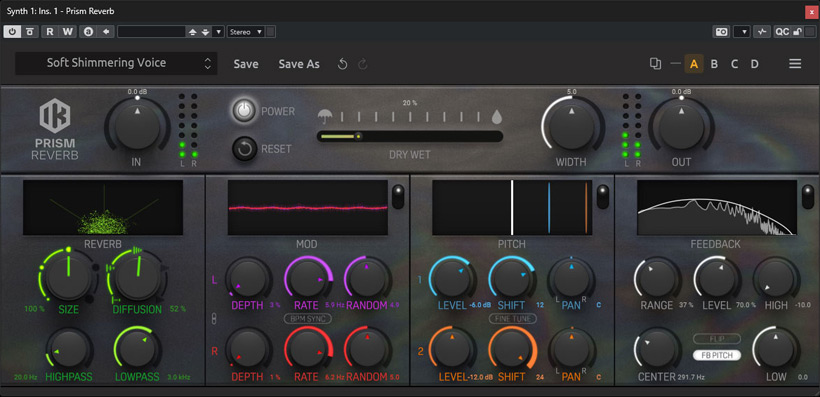The image size is (820, 397).
Task: Click the umbrella dry icon
Action: [326, 117]
